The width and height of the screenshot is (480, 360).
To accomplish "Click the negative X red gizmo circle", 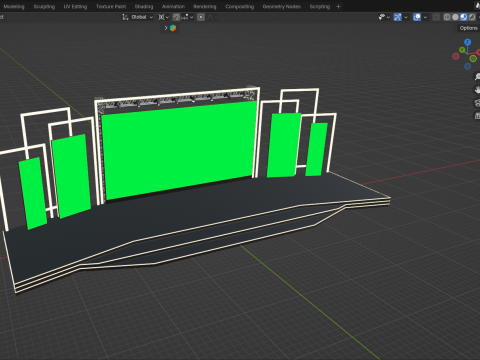I will [x=455, y=56].
